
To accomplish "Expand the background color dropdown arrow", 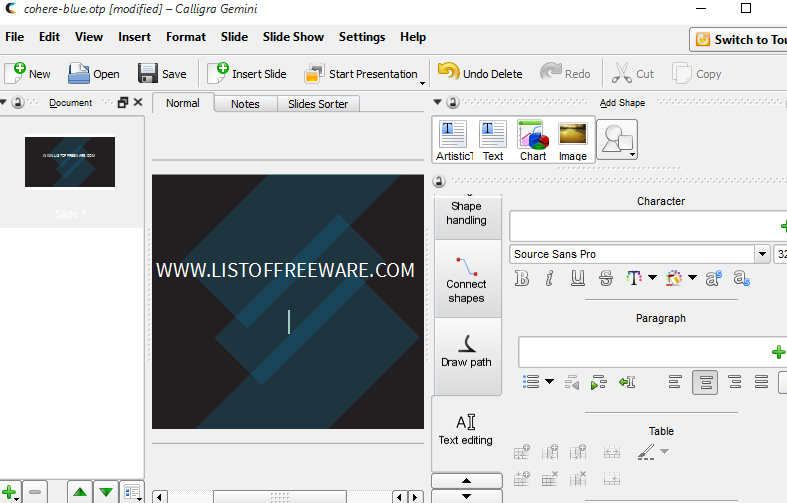I will point(692,277).
